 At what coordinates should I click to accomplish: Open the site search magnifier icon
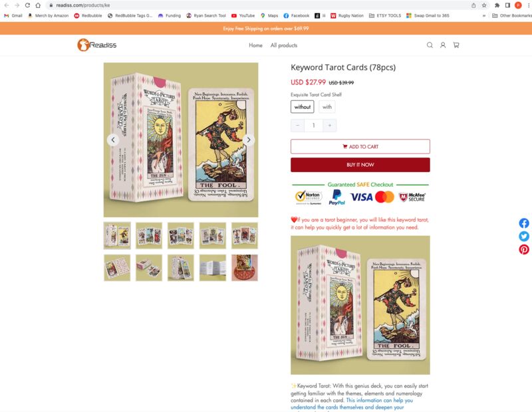click(x=430, y=45)
